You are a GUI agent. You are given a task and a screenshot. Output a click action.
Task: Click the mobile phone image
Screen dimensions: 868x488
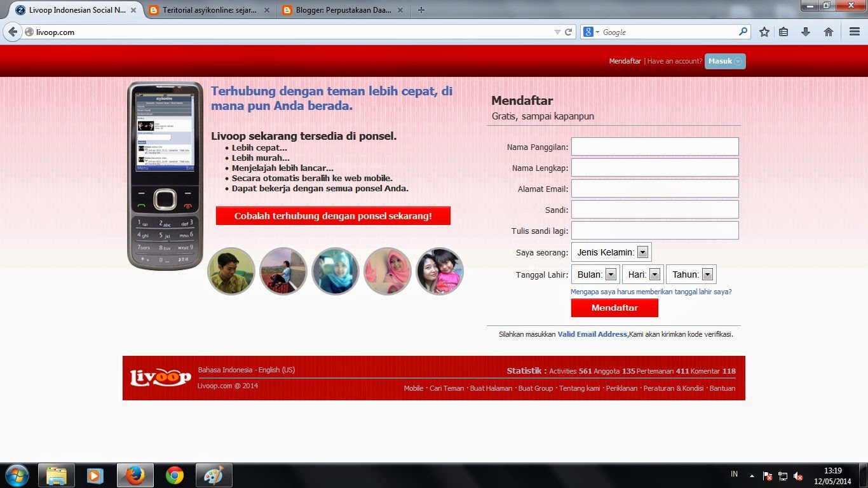[x=165, y=176]
